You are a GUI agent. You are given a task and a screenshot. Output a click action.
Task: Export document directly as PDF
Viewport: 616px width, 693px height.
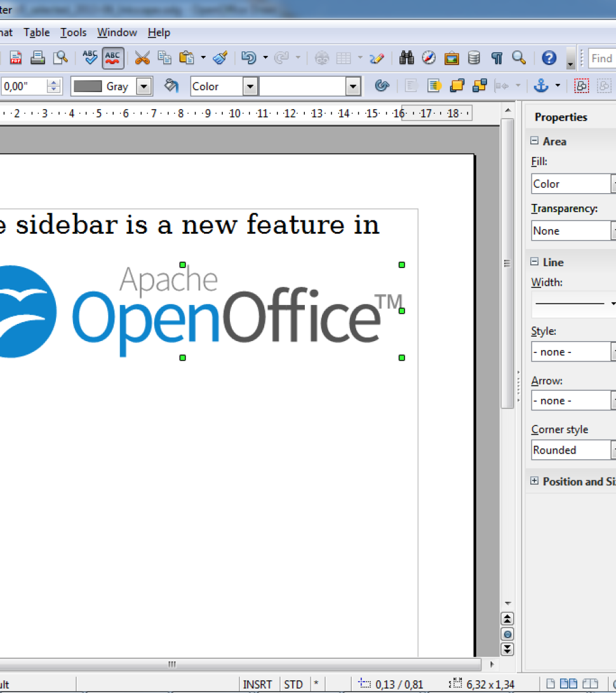tap(16, 58)
